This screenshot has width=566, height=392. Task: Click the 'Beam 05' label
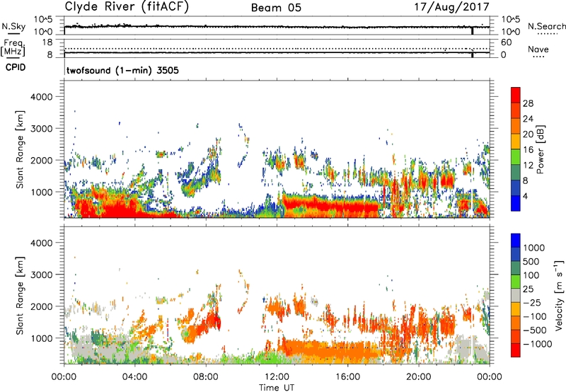point(276,8)
